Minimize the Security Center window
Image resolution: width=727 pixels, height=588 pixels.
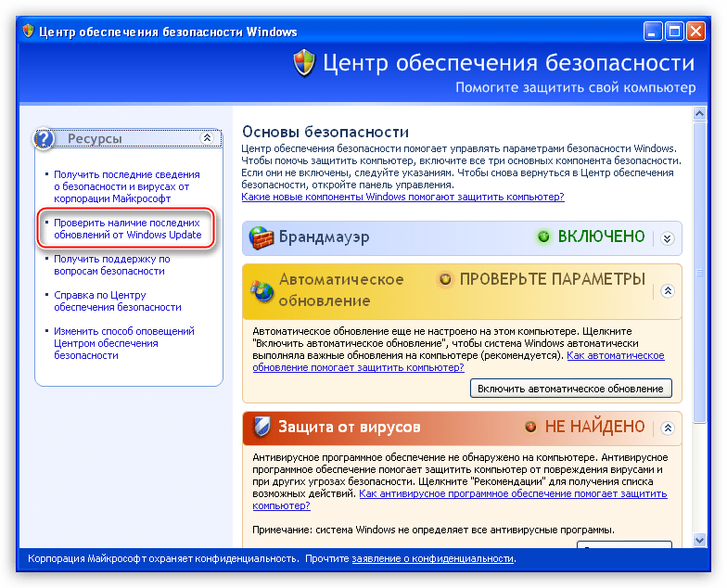pyautogui.click(x=653, y=32)
